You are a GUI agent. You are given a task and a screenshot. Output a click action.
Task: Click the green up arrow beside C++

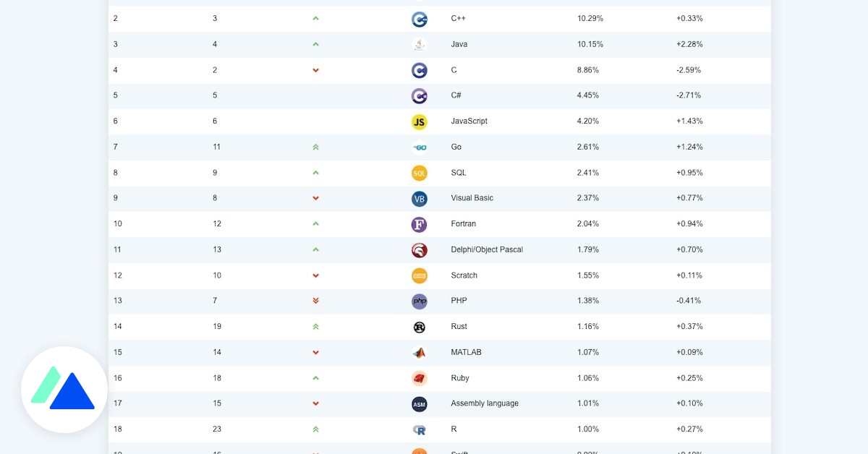(x=315, y=19)
